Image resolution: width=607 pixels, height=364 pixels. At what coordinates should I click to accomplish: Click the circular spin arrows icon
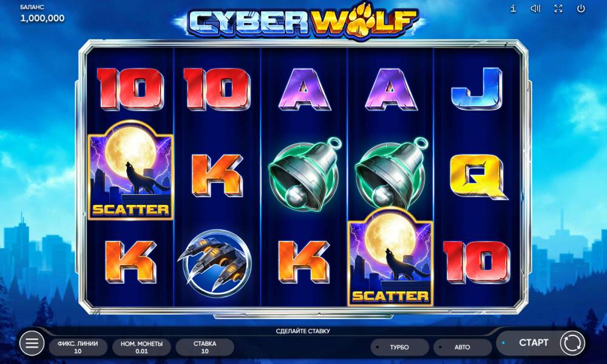(572, 343)
